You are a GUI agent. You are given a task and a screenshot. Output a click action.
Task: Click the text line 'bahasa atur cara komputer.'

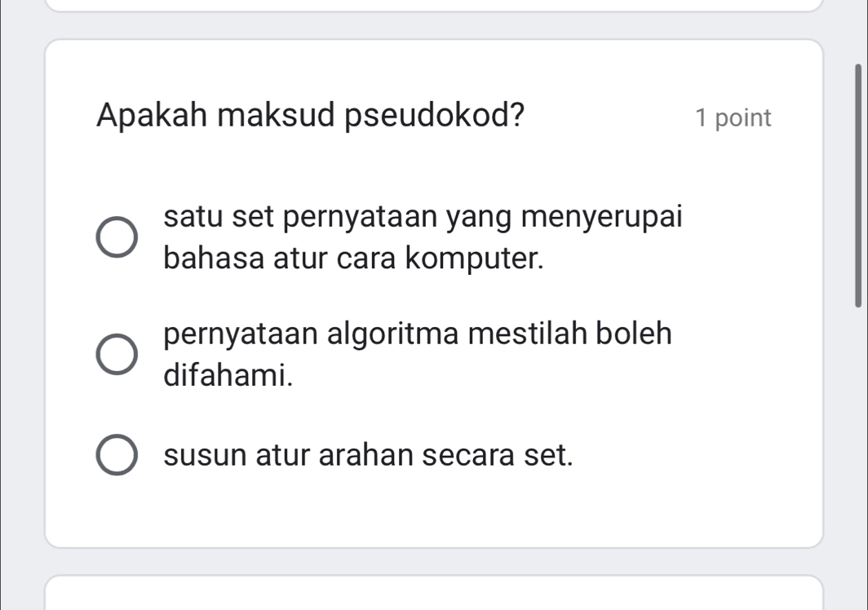[353, 259]
